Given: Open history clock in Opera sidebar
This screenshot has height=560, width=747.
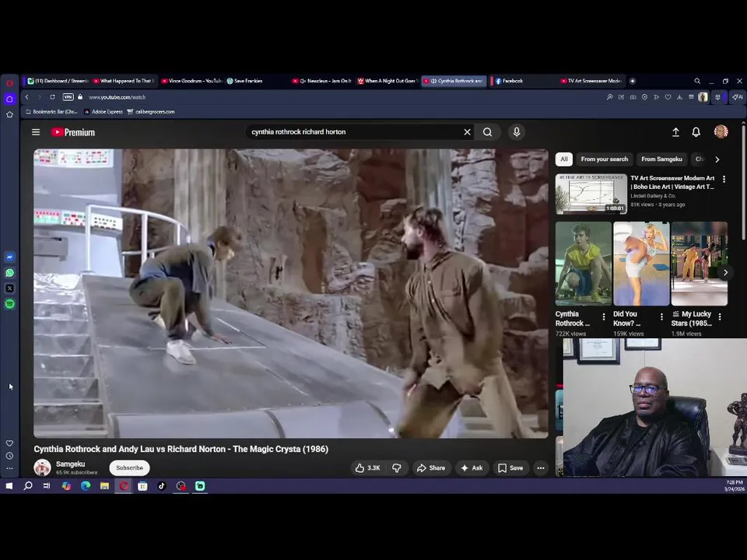Looking at the screenshot, I should coord(9,456).
